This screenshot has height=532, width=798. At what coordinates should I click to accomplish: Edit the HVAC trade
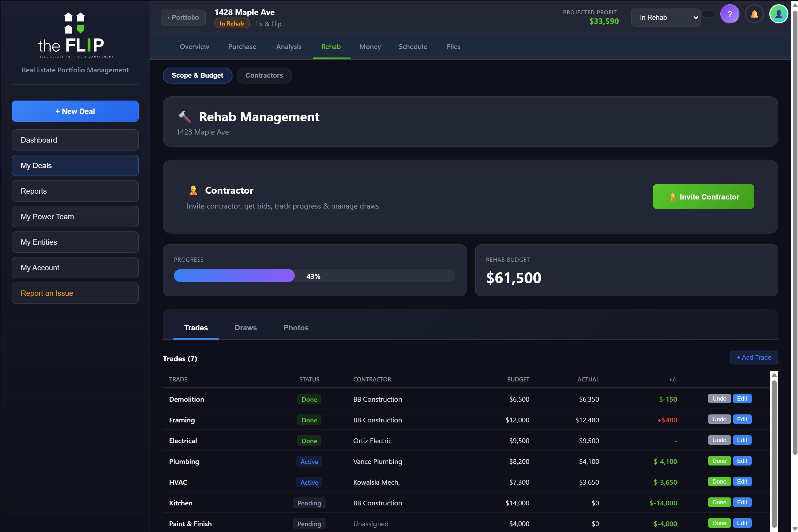tap(742, 481)
